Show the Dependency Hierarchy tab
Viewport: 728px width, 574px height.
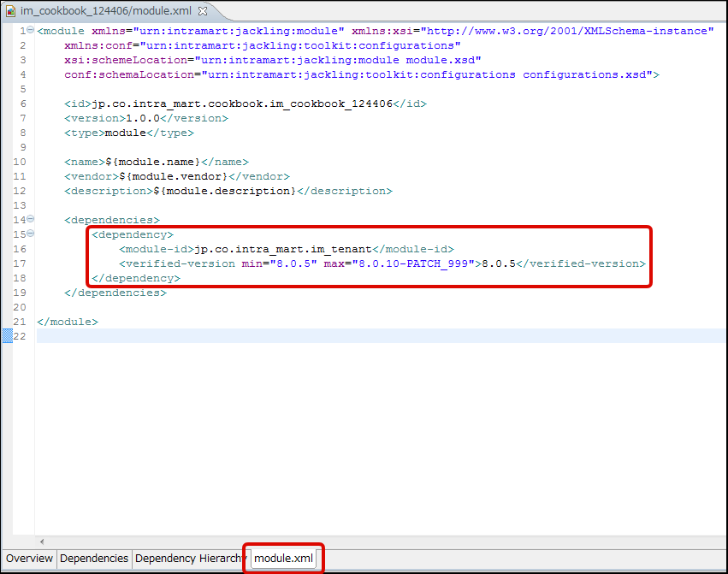tap(188, 559)
